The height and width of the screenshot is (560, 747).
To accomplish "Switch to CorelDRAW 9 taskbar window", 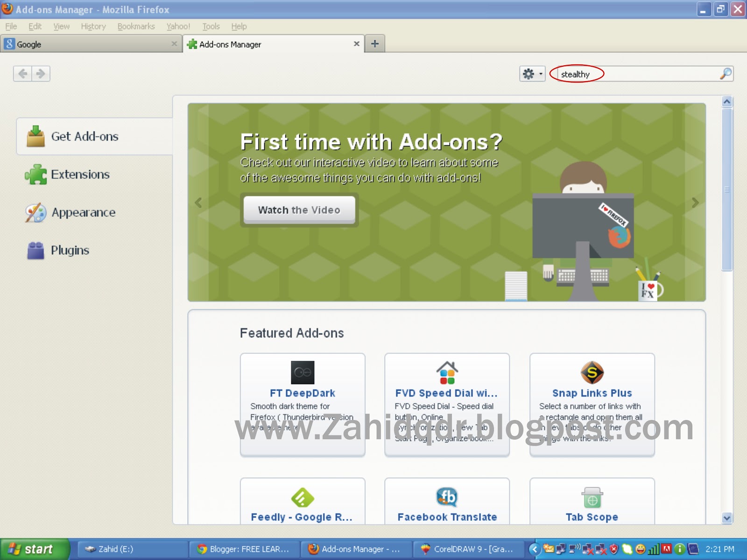I will click(x=468, y=549).
